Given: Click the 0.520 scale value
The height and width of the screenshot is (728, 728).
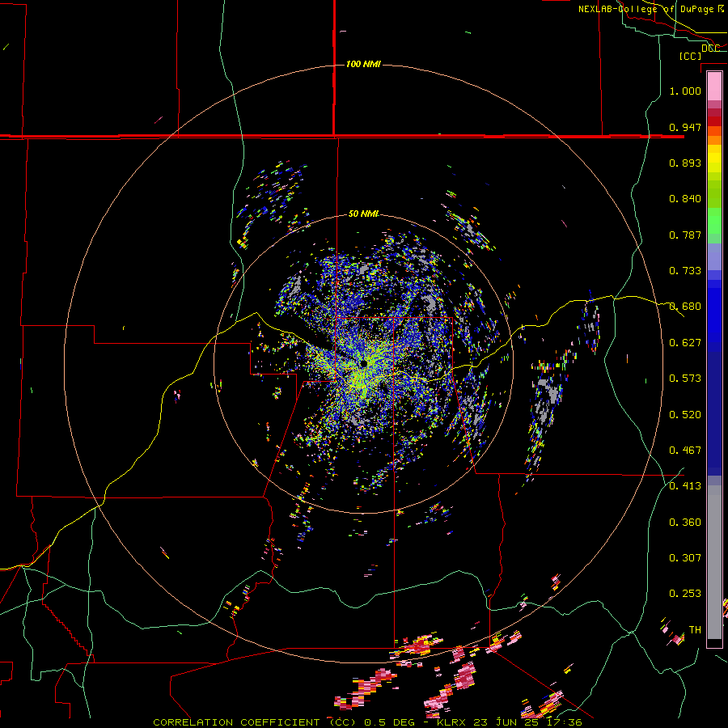Looking at the screenshot, I should tap(685, 415).
